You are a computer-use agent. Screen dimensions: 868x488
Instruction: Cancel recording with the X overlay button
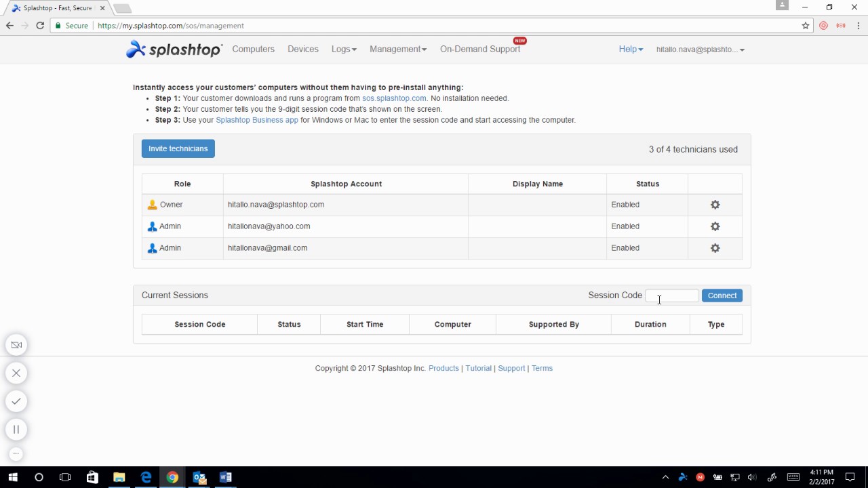[x=16, y=373]
